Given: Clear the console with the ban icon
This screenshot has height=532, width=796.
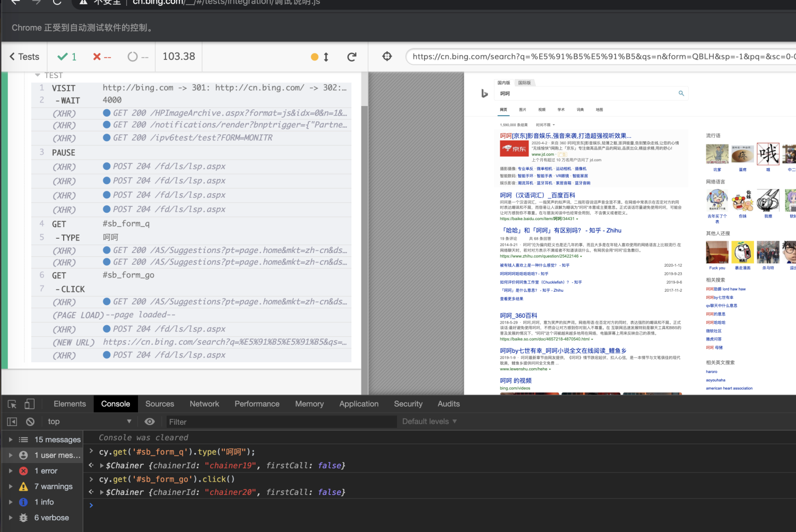Looking at the screenshot, I should coord(30,422).
